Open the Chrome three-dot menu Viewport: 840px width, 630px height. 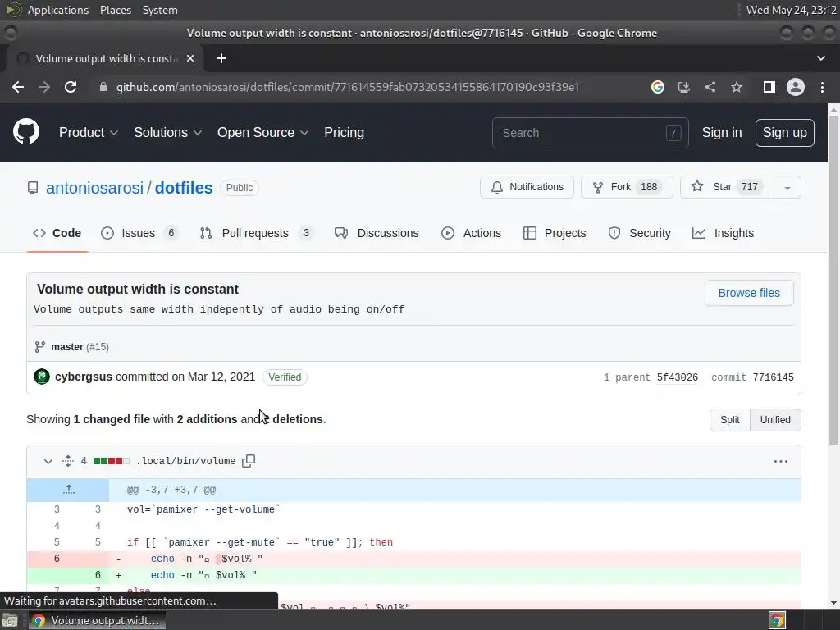(822, 87)
